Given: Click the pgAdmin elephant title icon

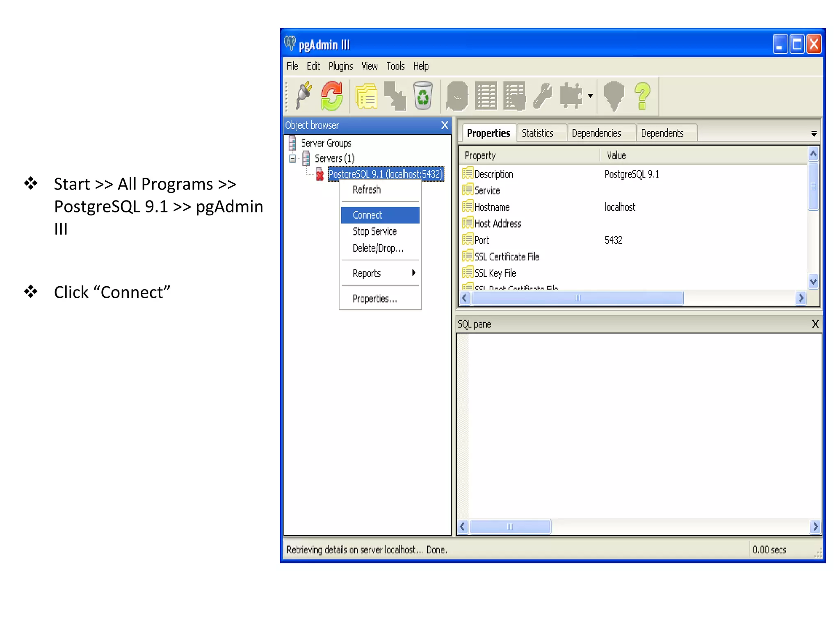Looking at the screenshot, I should click(290, 43).
